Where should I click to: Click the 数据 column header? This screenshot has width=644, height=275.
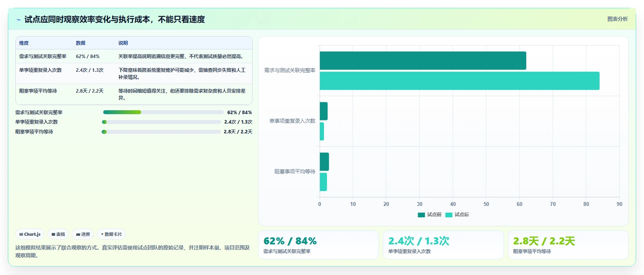(80, 43)
